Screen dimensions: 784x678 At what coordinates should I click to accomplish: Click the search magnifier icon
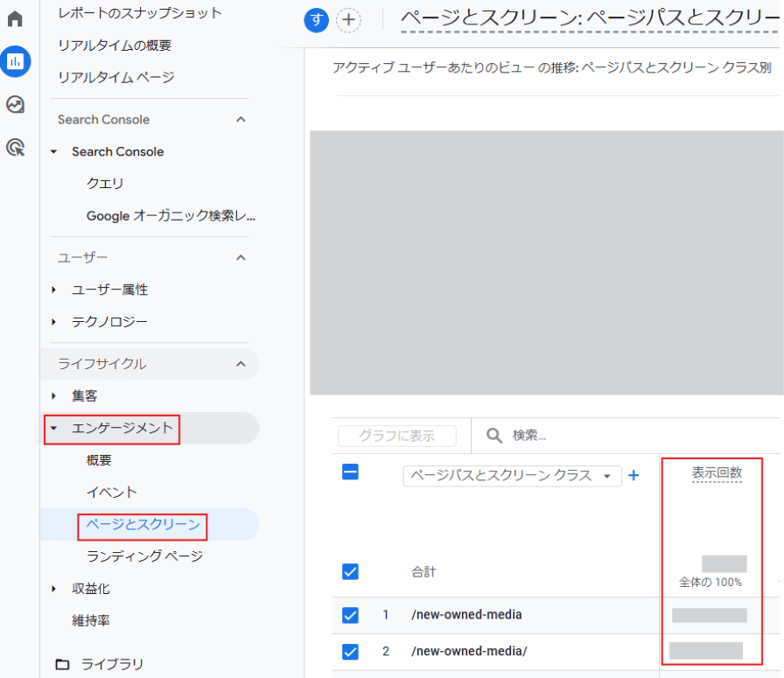tap(494, 436)
